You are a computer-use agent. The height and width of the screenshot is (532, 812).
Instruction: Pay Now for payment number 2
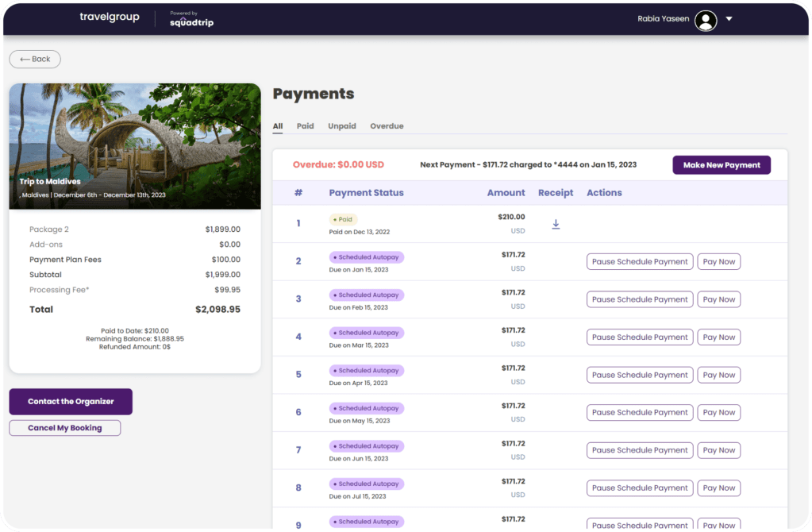tap(718, 262)
